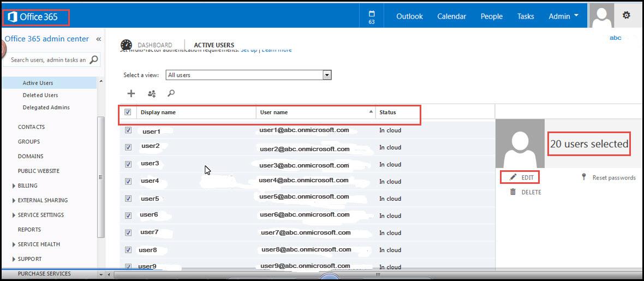644x281 pixels.
Task: Uncheck the user7 row checkbox
Action: pos(128,232)
